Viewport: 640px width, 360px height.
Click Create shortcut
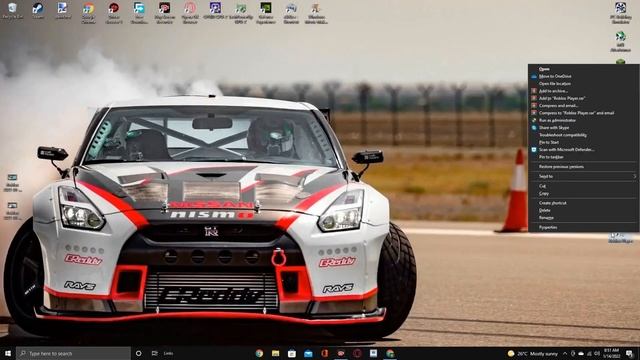click(x=584, y=203)
